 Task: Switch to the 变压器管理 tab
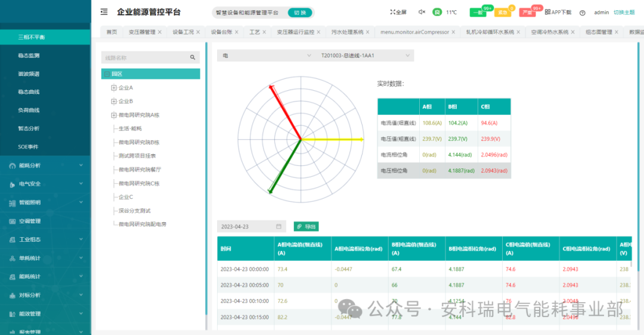pos(142,32)
